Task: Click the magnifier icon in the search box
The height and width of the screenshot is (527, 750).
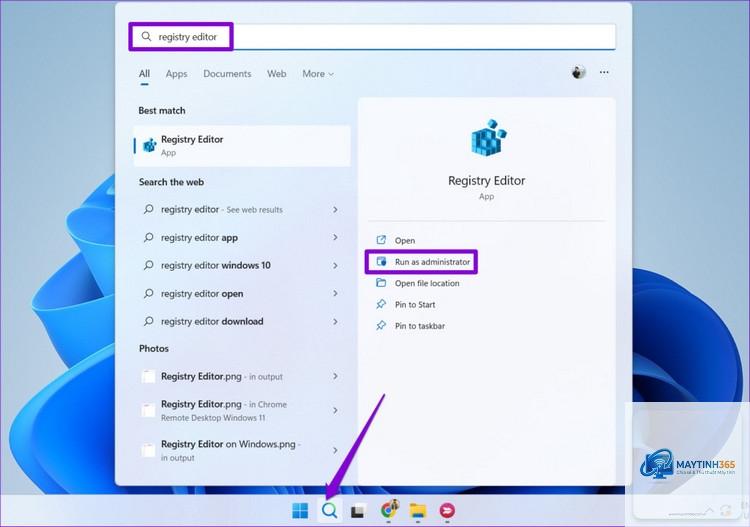Action: coord(146,37)
